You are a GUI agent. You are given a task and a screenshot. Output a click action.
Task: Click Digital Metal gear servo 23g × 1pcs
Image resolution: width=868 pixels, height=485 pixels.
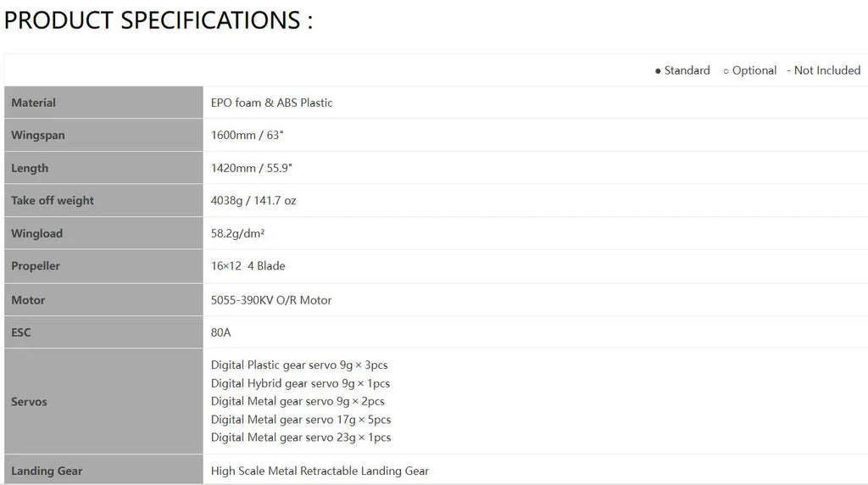click(301, 438)
